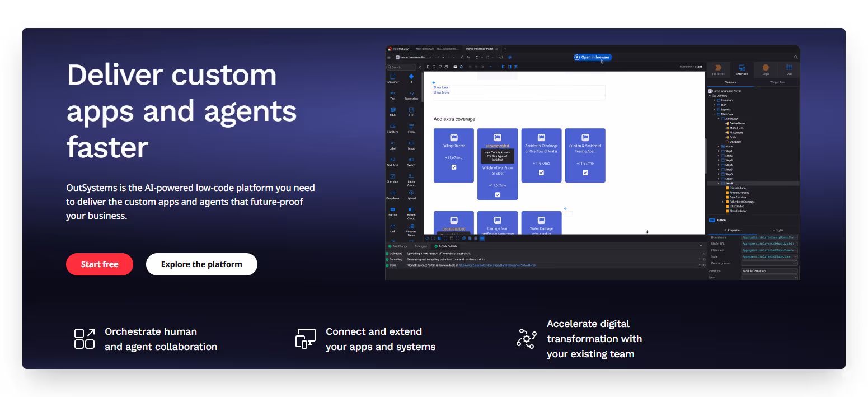The image size is (868, 397).
Task: Pick the Text Area widget icon
Action: (x=392, y=159)
